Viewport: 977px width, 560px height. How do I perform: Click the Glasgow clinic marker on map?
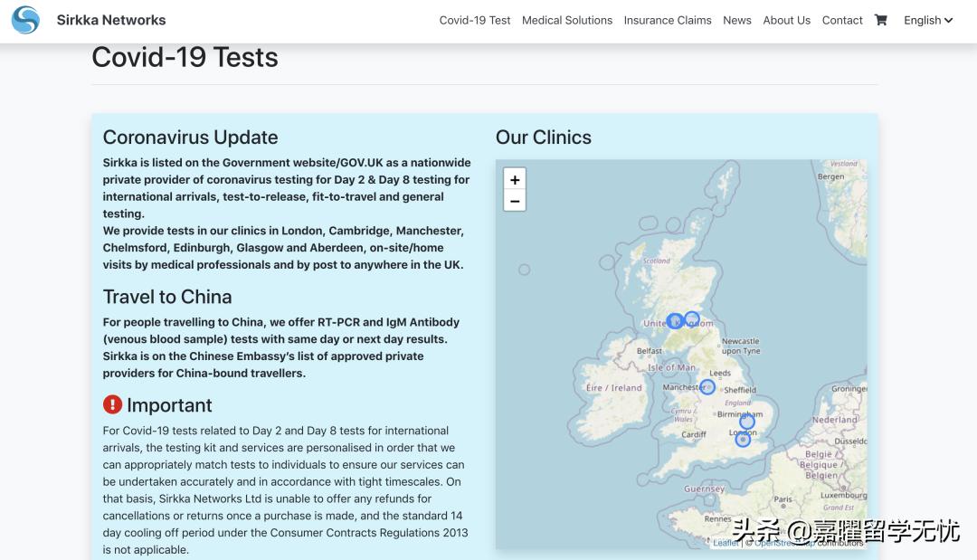[675, 321]
